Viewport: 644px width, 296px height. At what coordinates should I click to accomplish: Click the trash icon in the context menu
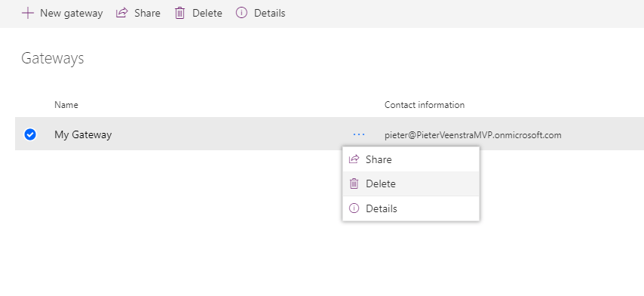354,183
